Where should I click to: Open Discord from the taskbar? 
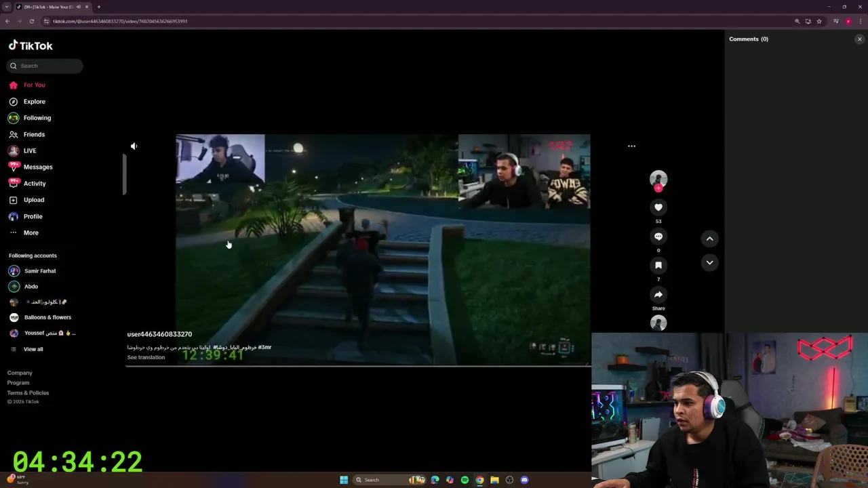click(524, 480)
